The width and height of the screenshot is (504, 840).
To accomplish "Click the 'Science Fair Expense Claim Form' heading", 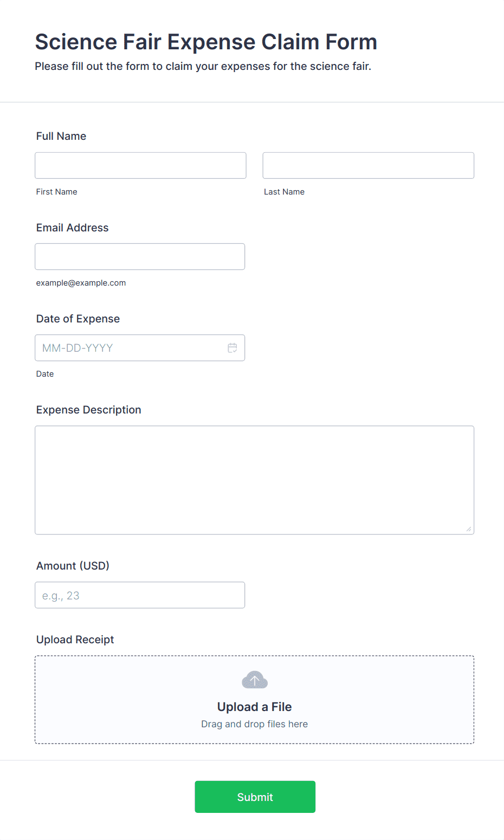I will 206,42.
